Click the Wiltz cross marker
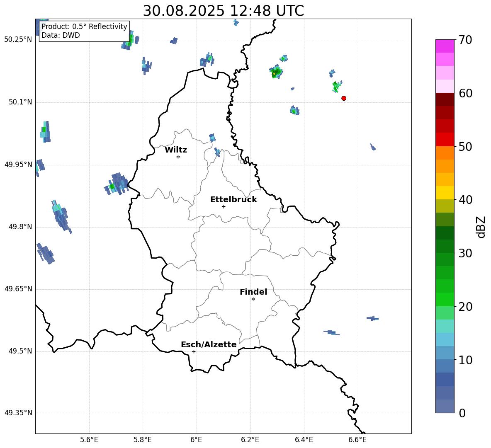 click(x=178, y=157)
